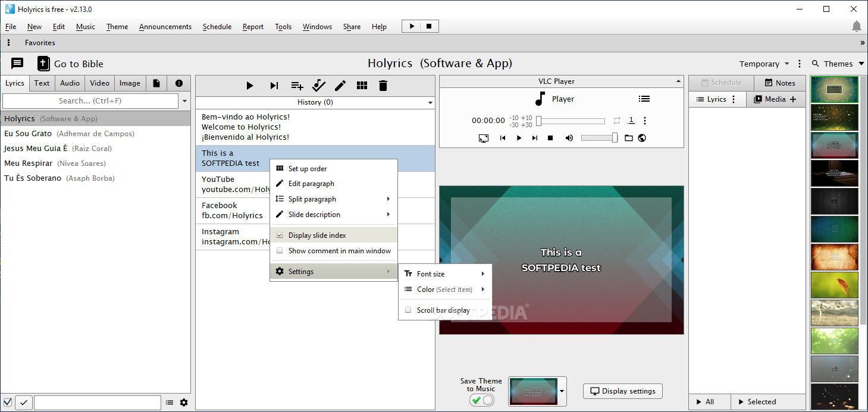The image size is (868, 412).
Task: Adjust the player seek bar
Action: tap(571, 121)
